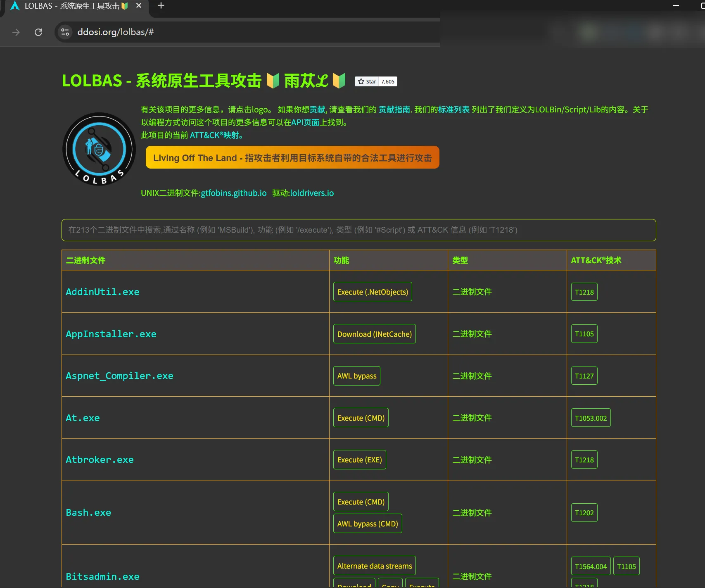Screen dimensions: 705x588
Task: Click the browser reload button
Action: [x=38, y=32]
